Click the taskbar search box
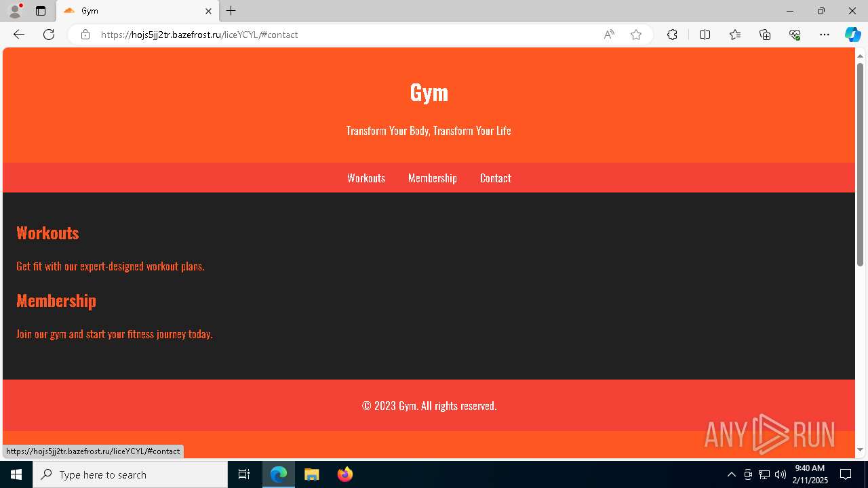Image resolution: width=868 pixels, height=488 pixels. click(x=130, y=474)
